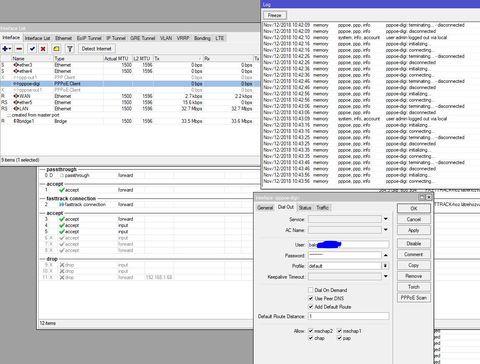Click the Actual MTU column header
The image size is (480, 364).
[x=118, y=58]
